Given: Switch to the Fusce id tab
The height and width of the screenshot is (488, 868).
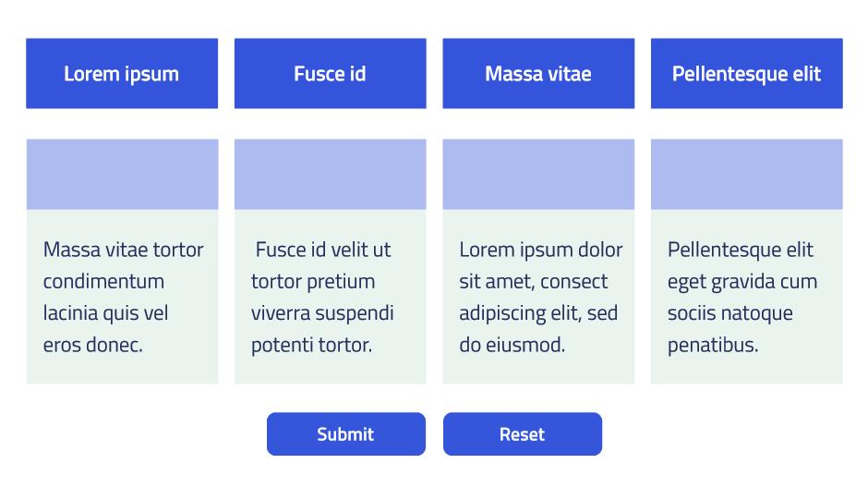Looking at the screenshot, I should coord(331,74).
